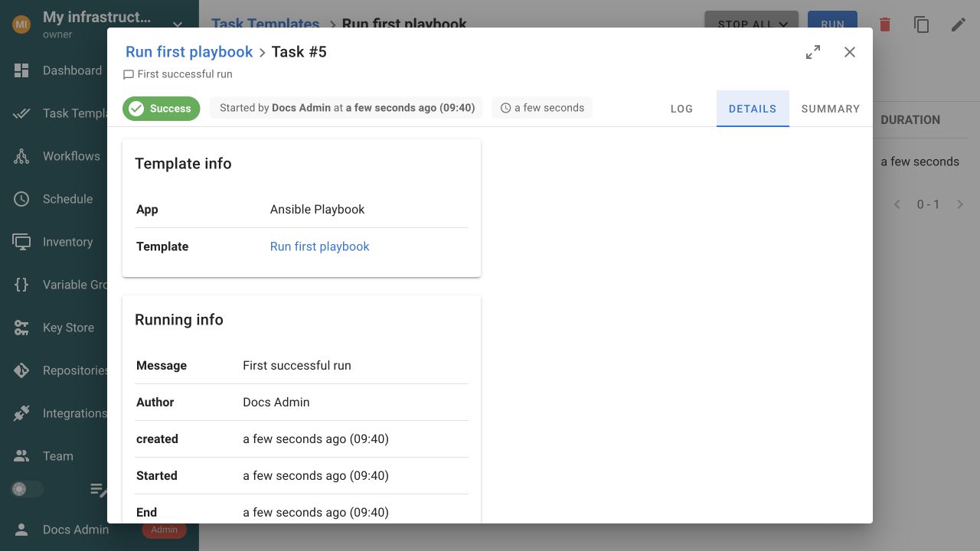980x551 pixels.
Task: Open Run first playbook template link
Action: [x=319, y=246]
